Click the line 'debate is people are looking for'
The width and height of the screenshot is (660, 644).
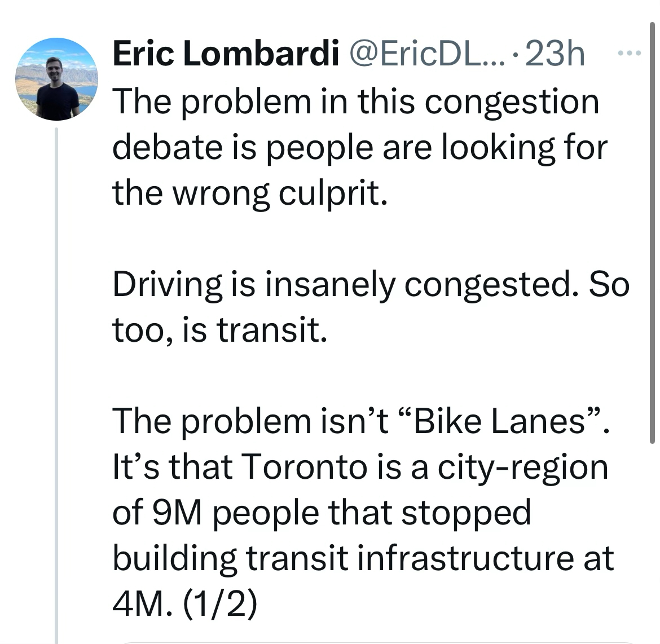(359, 148)
